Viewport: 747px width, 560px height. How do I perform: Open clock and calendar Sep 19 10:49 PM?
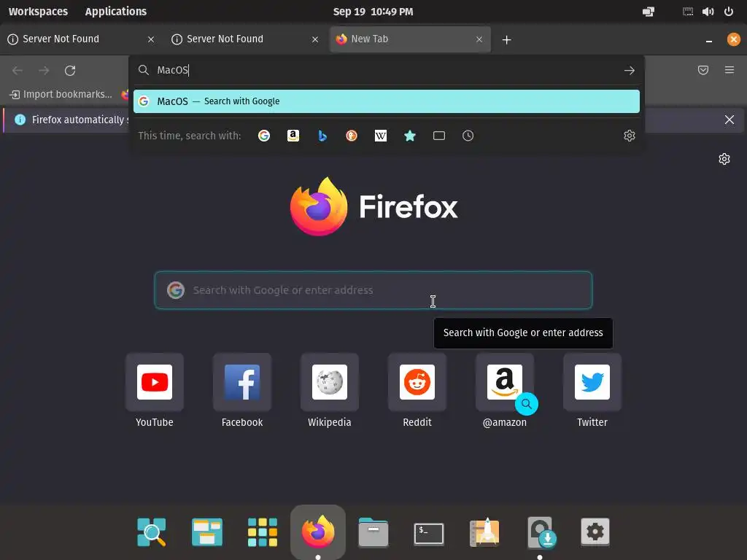(x=373, y=12)
